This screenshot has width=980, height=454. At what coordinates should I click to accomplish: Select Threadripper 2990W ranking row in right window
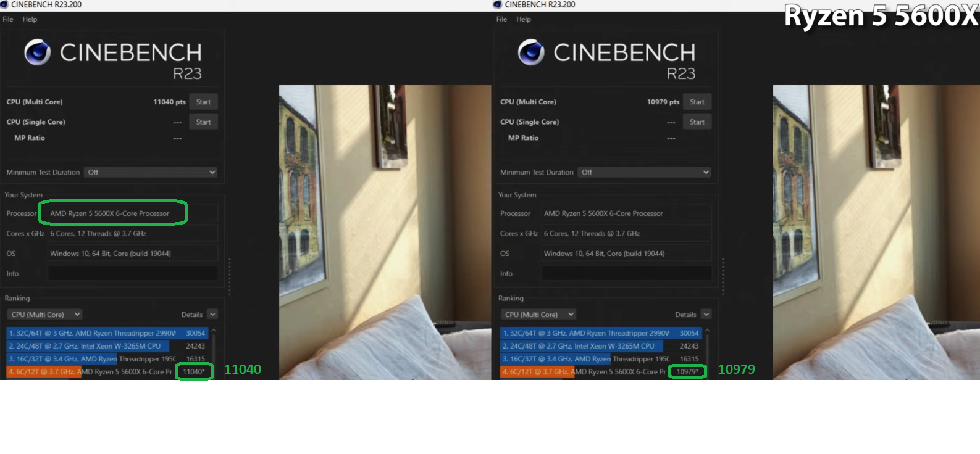601,333
